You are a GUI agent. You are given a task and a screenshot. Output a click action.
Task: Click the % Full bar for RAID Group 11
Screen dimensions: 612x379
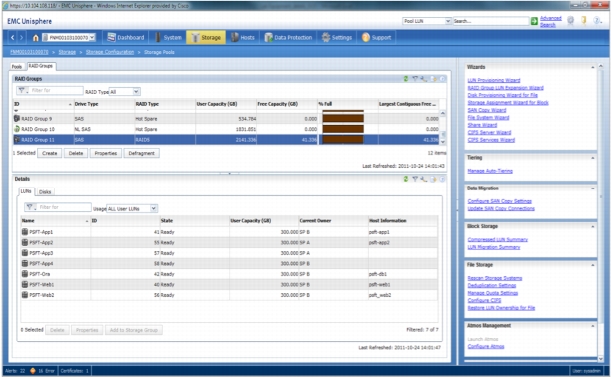343,139
